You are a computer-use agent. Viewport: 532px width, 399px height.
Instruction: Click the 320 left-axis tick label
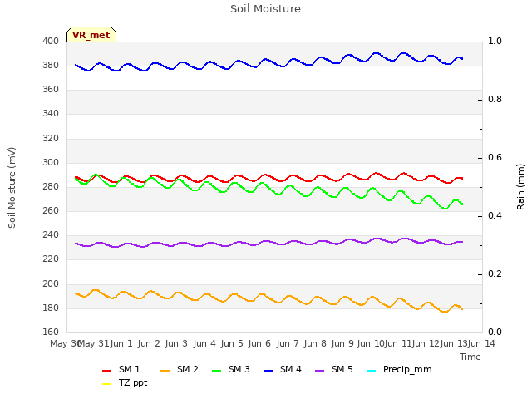coord(51,139)
